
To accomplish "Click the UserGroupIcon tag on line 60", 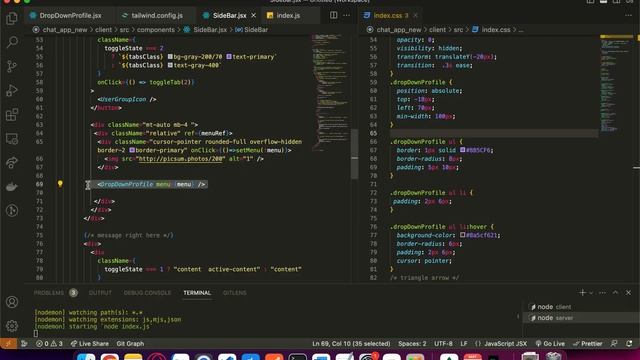I will click(127, 99).
